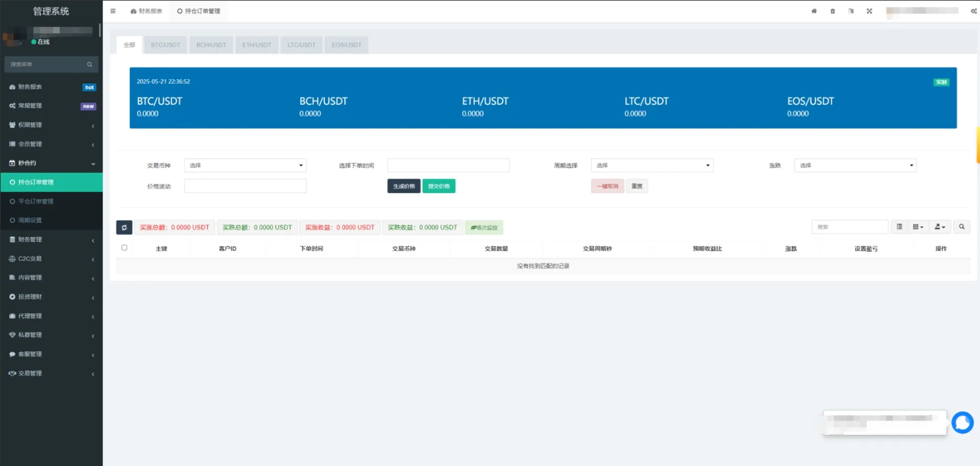Expand 财务管理 in the sidebar
This screenshot has height=466, width=980.
tap(51, 239)
